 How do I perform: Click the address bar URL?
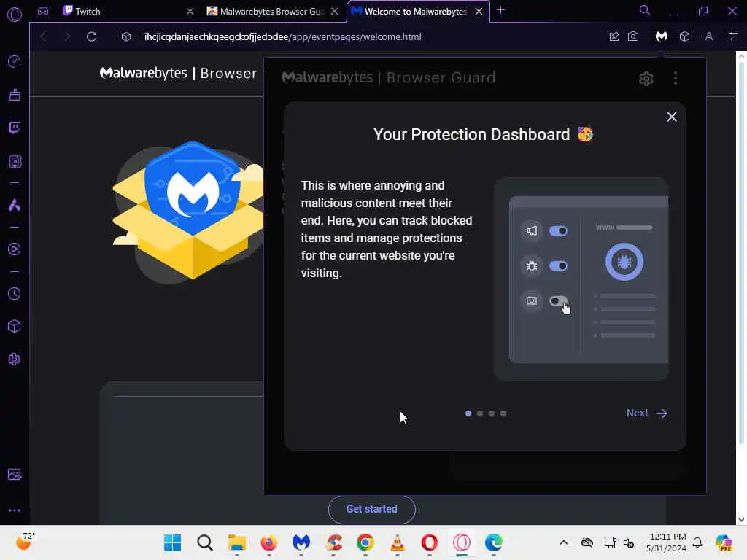[x=282, y=36]
